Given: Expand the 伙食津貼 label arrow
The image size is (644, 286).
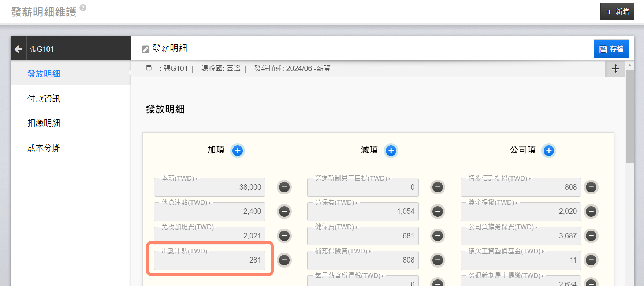Looking at the screenshot, I should click(210, 203).
